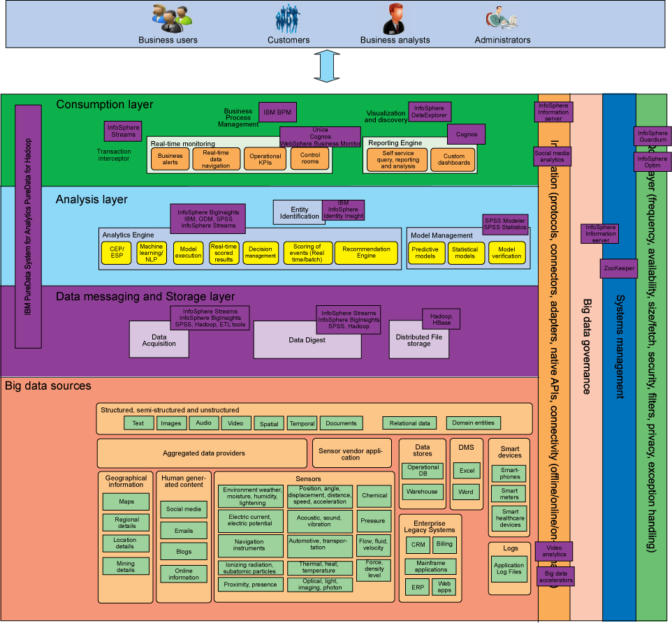This screenshot has height=623, width=672.
Task: Click Scoring of events box
Action: click(x=307, y=253)
